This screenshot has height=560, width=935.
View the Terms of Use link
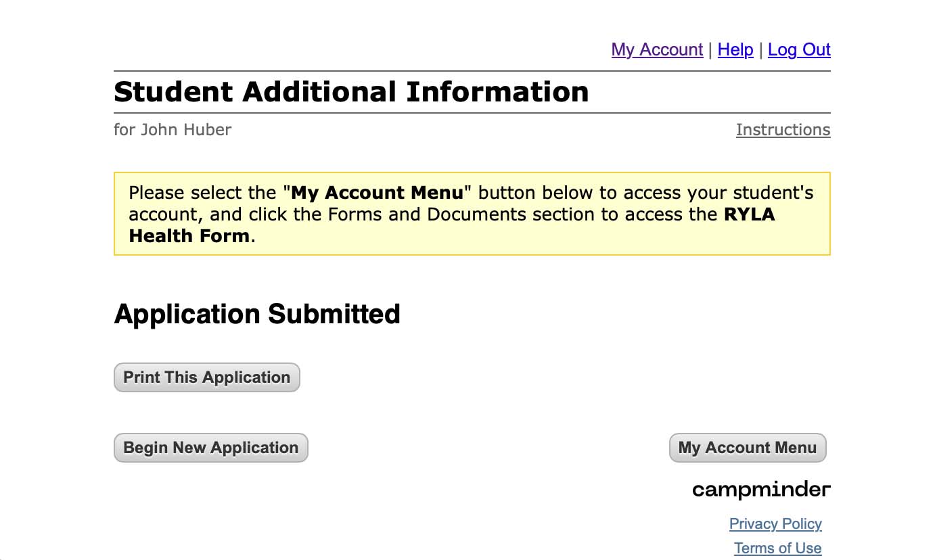(x=777, y=548)
